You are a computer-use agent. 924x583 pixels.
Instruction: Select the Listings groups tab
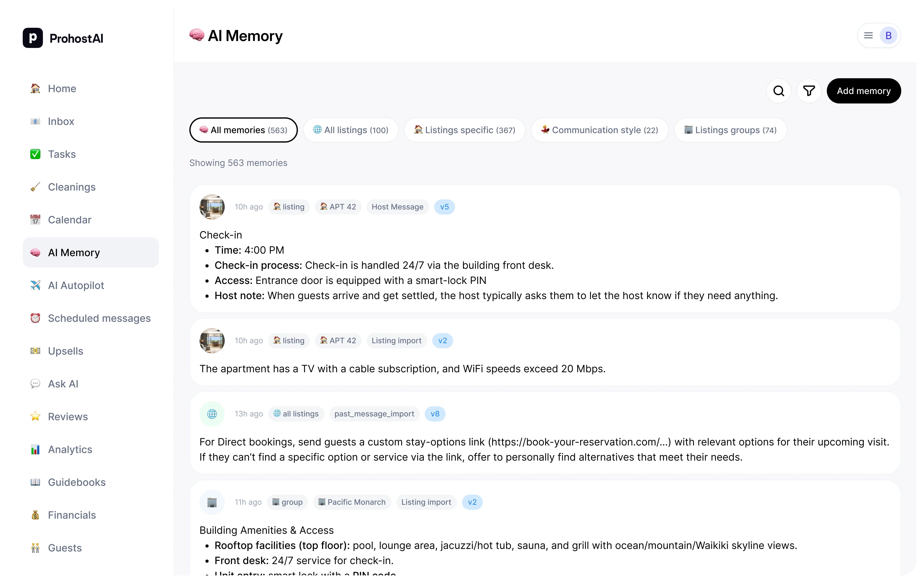pos(730,130)
